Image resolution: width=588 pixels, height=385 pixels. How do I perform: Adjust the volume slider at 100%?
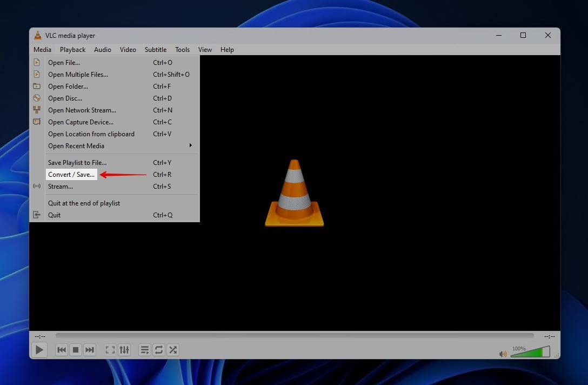pyautogui.click(x=530, y=352)
